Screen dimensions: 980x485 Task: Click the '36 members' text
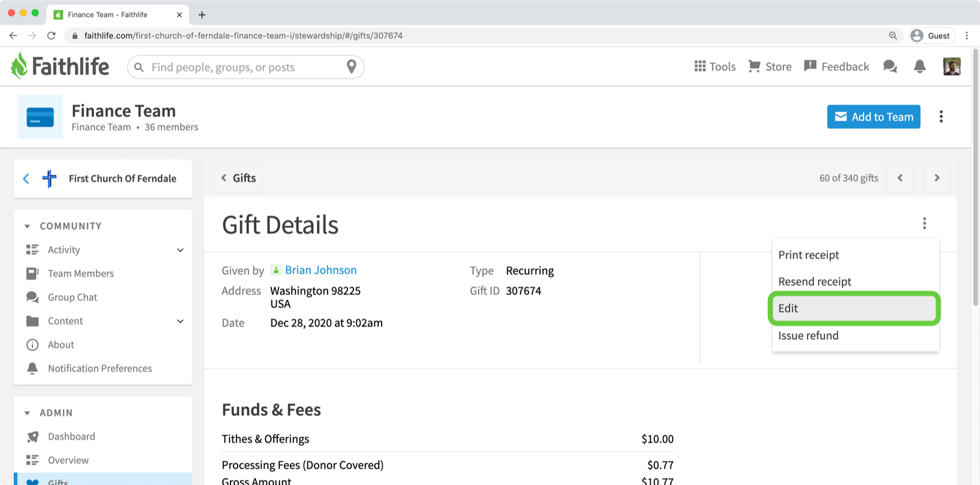click(171, 127)
